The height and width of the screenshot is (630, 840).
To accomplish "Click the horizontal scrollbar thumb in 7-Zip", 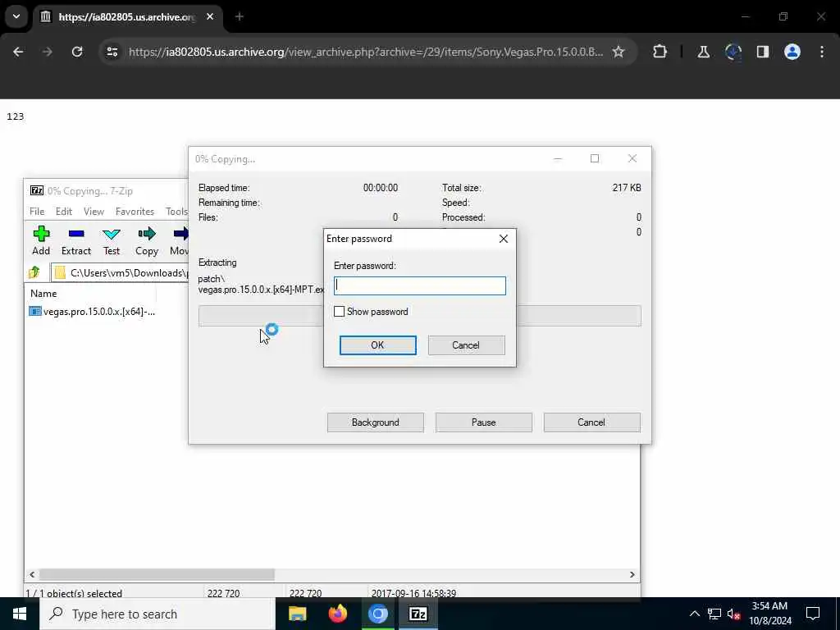I will tap(157, 574).
